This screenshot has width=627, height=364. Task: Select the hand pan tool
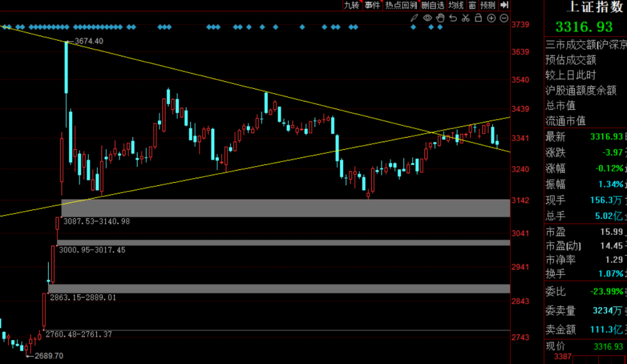pos(440,18)
